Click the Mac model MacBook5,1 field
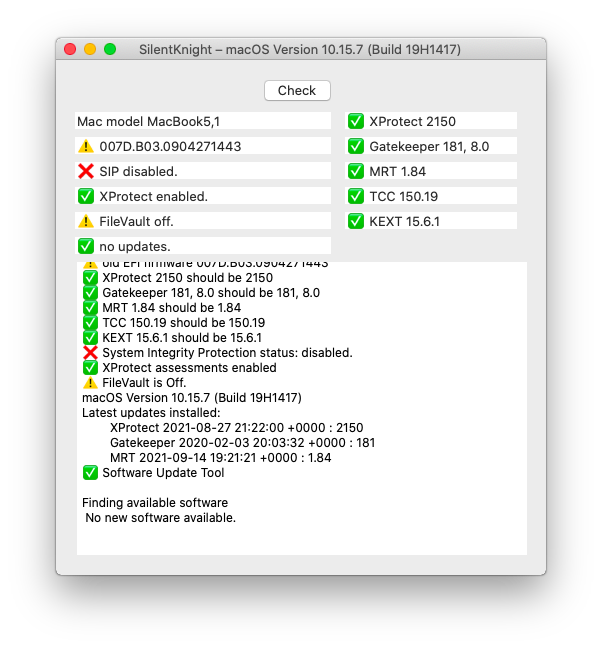Viewport: 602px width, 649px height. pos(203,121)
